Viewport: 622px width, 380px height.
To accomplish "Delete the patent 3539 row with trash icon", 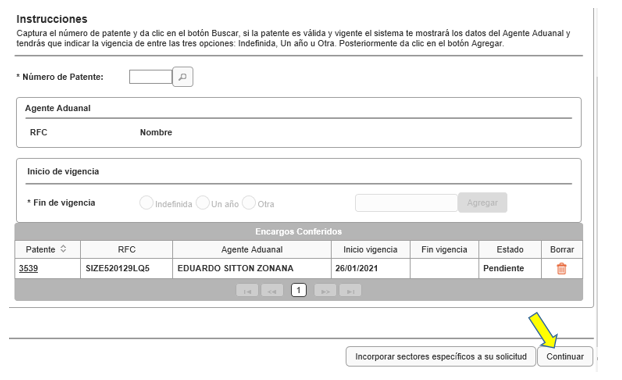I will pos(561,269).
